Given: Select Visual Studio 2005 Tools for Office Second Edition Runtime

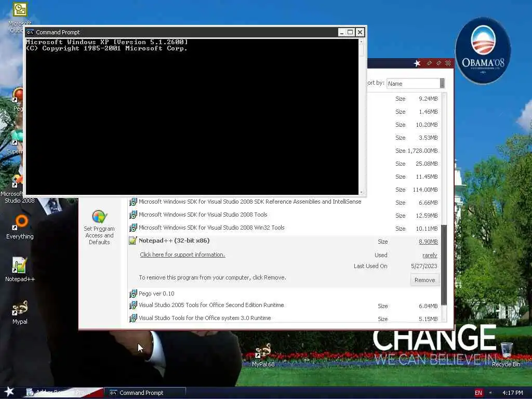Looking at the screenshot, I should 284,305.
